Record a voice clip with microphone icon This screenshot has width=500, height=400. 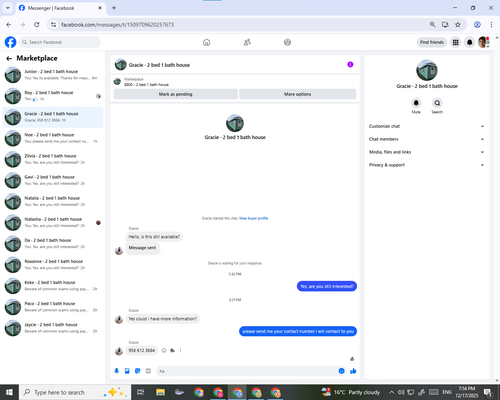(x=117, y=371)
